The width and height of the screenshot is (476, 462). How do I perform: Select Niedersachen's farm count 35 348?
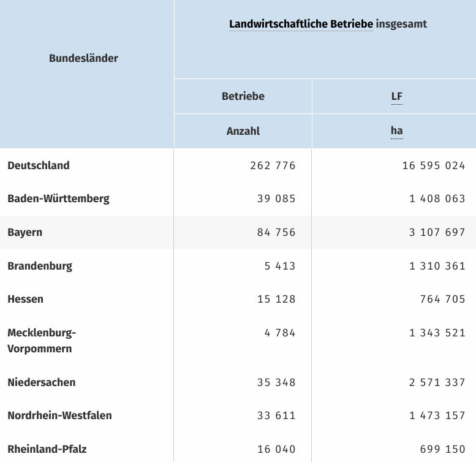(x=276, y=382)
